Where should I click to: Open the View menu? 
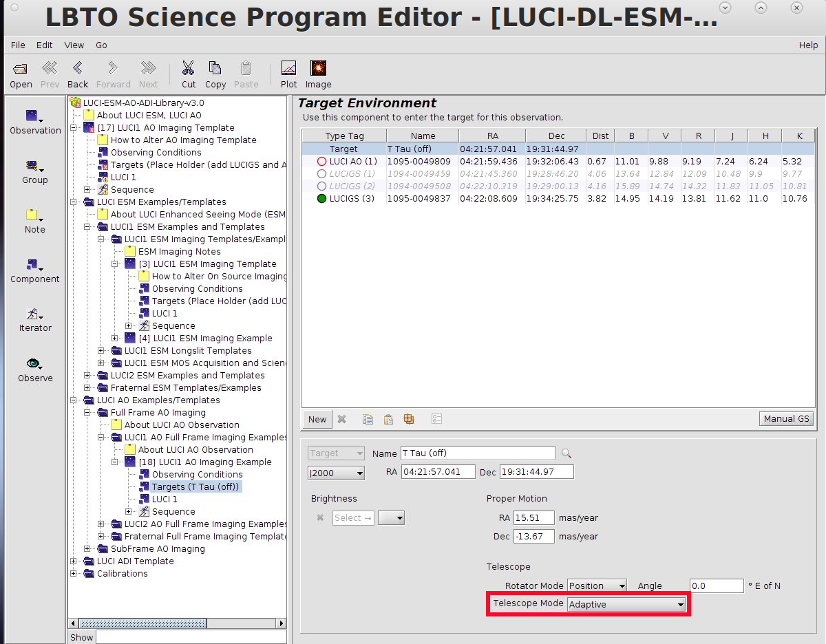click(x=74, y=45)
